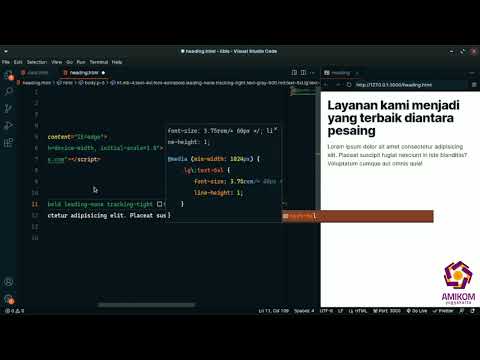Open the Accounts menu in activity bar

click(x=9, y=282)
